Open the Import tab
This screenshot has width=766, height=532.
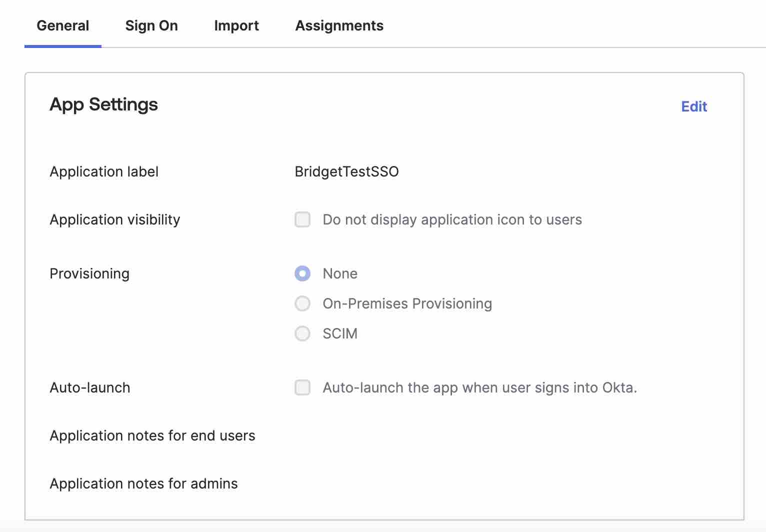236,25
